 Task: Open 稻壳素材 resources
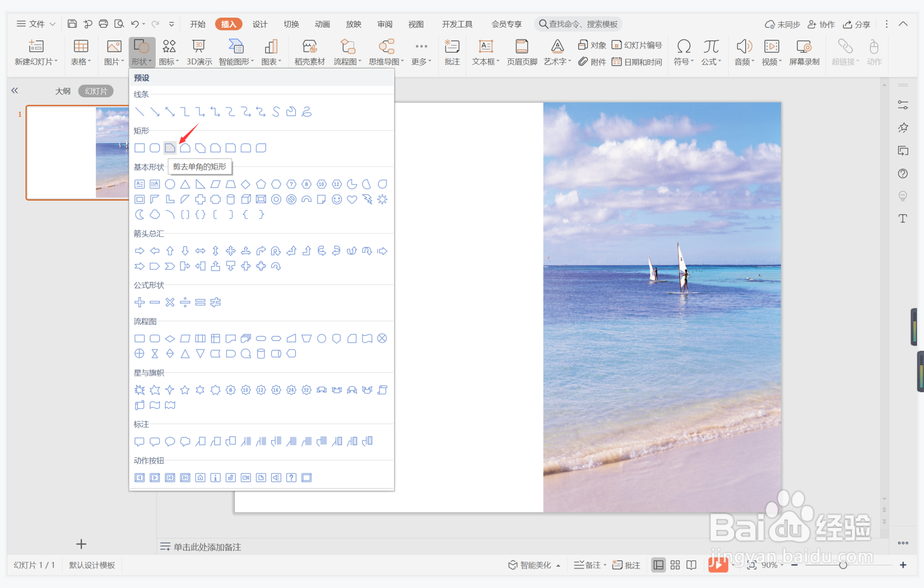(x=310, y=52)
